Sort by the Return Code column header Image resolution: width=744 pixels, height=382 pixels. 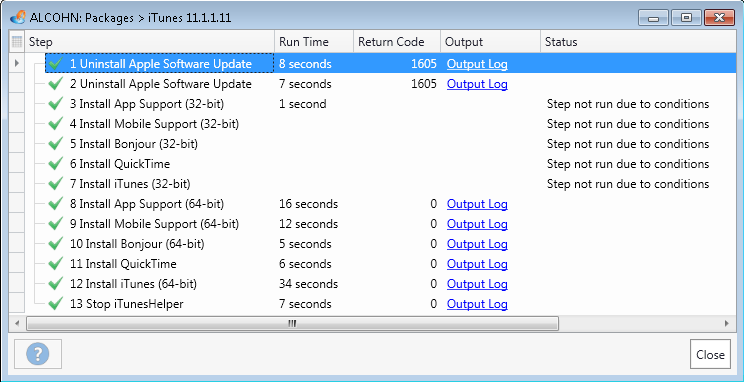tap(397, 42)
